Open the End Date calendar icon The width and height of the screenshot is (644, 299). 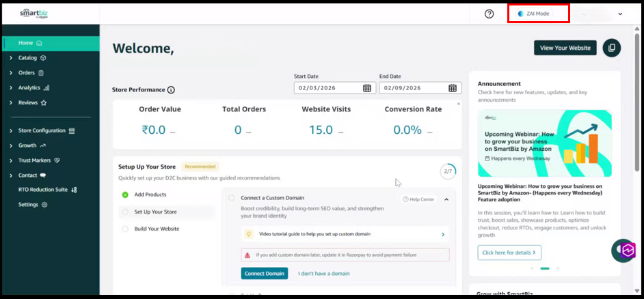(x=453, y=88)
